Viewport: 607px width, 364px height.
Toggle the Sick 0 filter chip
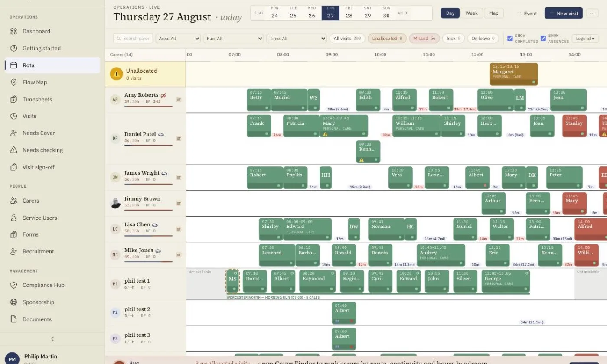pos(454,39)
